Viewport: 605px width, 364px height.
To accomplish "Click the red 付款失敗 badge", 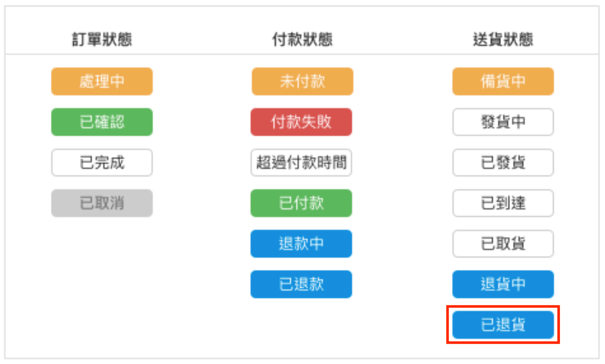I will tap(301, 122).
